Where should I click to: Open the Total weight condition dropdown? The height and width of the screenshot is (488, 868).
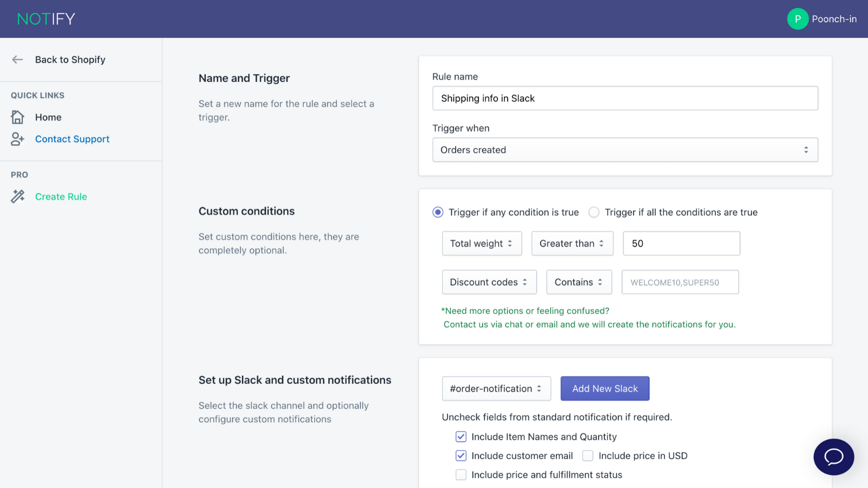[x=482, y=243]
